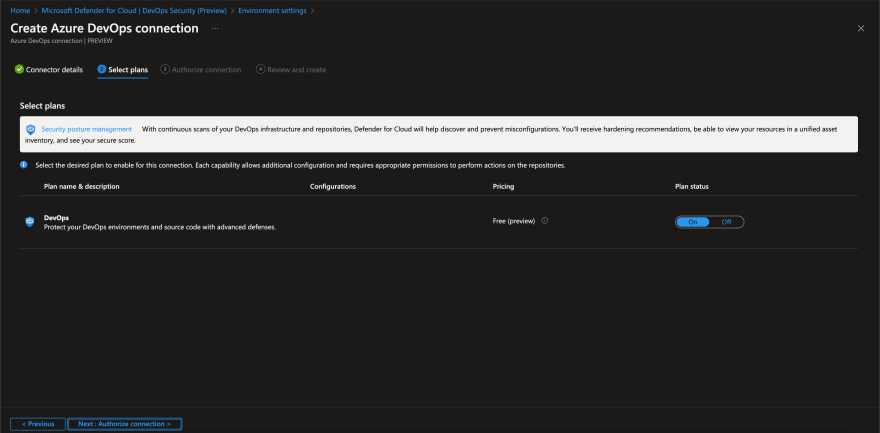
Task: Click Free (preview) pricing text
Action: 514,221
